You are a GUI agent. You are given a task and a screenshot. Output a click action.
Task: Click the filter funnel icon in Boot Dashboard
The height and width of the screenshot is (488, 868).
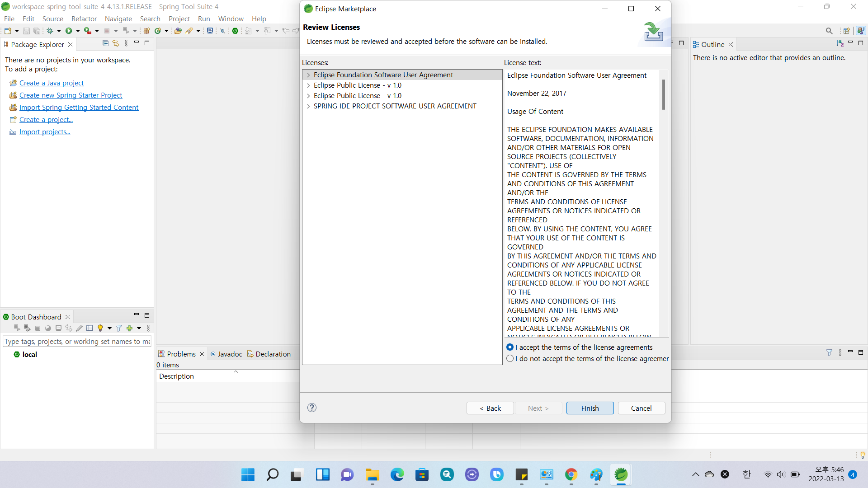(118, 328)
